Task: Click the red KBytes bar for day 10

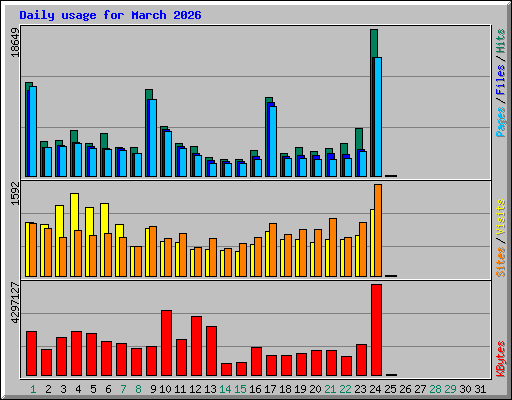Action: coord(166,343)
